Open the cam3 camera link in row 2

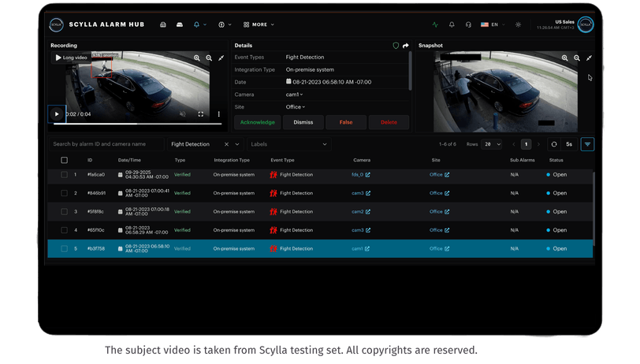(361, 193)
